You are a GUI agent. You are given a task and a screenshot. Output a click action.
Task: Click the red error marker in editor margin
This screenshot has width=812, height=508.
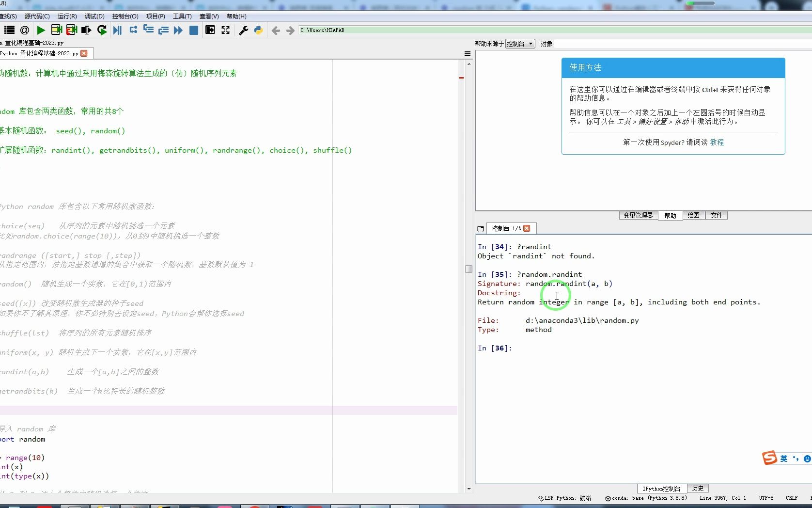[x=462, y=78]
